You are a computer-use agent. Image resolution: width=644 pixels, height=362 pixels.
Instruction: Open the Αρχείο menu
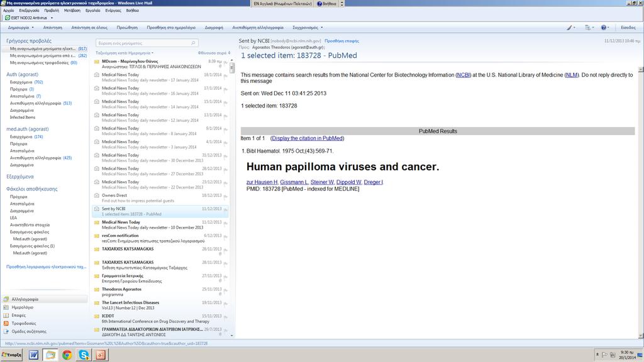point(9,10)
